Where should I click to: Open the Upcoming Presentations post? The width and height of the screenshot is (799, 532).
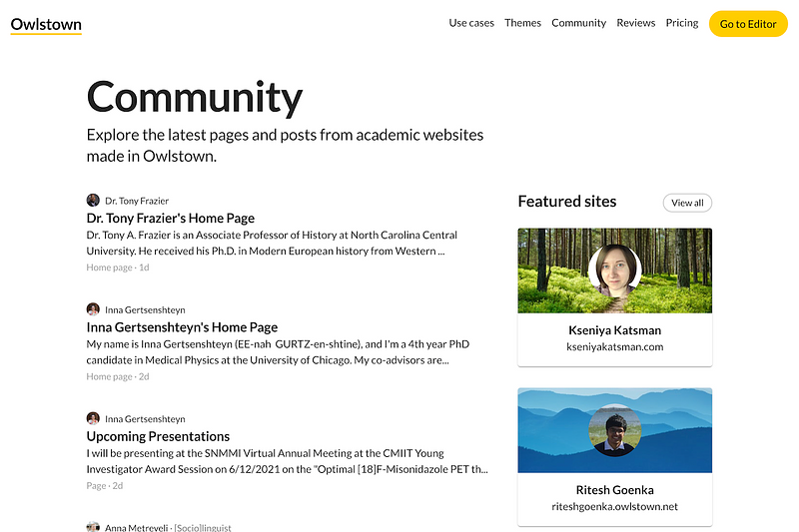tap(158, 436)
